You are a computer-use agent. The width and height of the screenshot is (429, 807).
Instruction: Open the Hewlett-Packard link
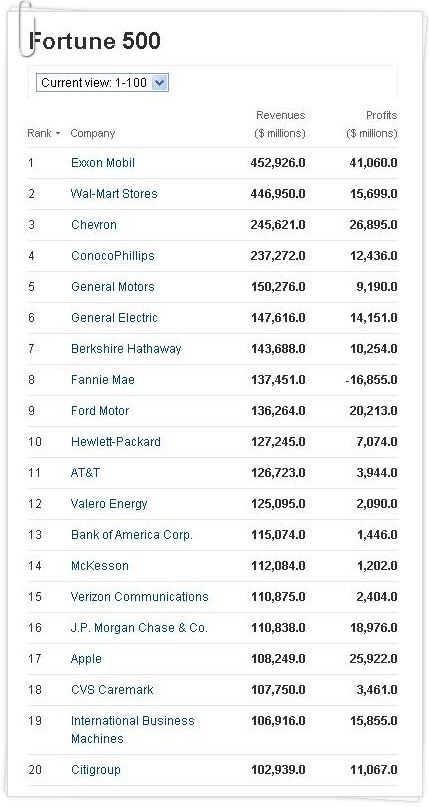pyautogui.click(x=116, y=442)
